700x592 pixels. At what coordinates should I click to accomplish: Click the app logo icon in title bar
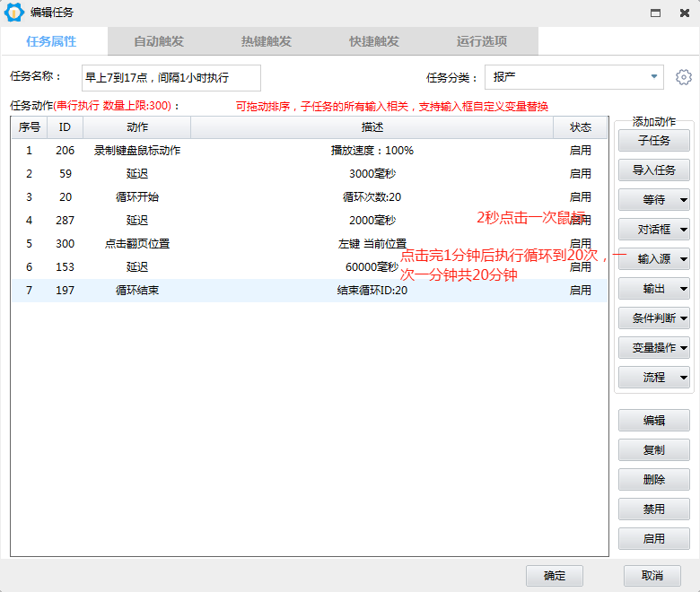[14, 13]
